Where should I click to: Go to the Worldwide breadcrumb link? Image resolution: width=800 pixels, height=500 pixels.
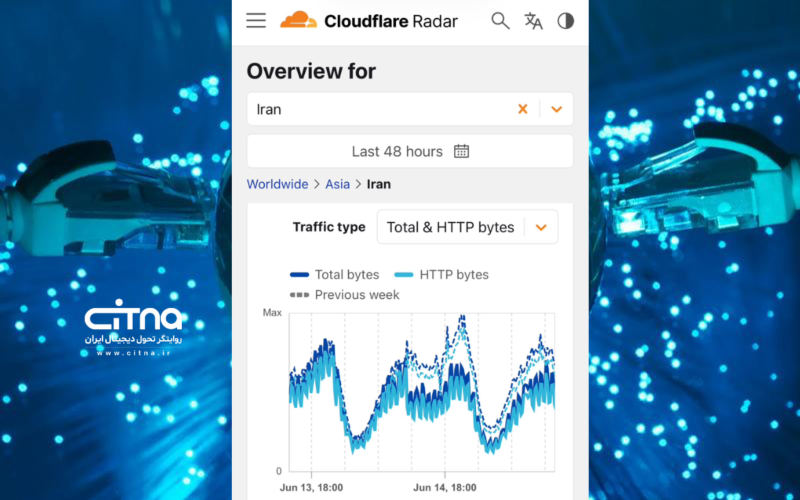coord(278,184)
